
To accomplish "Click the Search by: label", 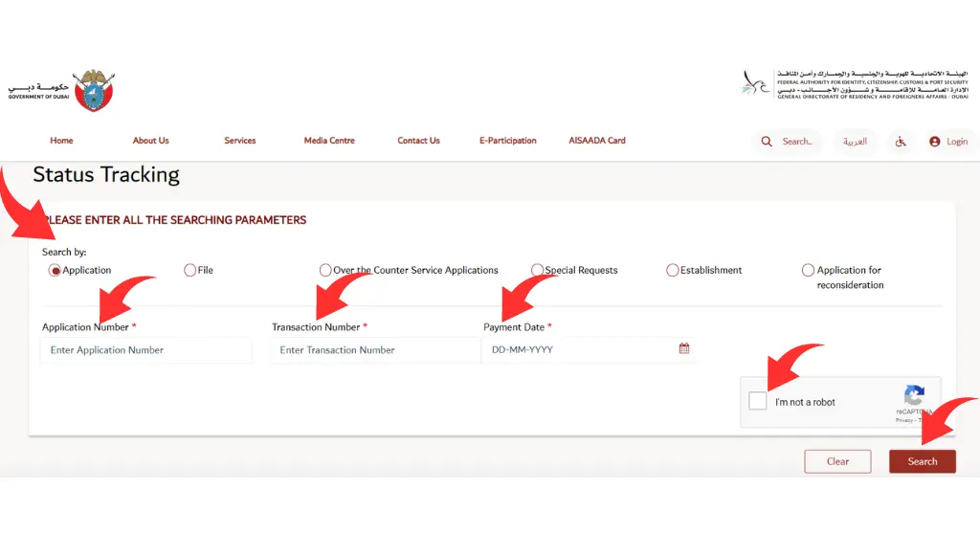I will coord(64,252).
